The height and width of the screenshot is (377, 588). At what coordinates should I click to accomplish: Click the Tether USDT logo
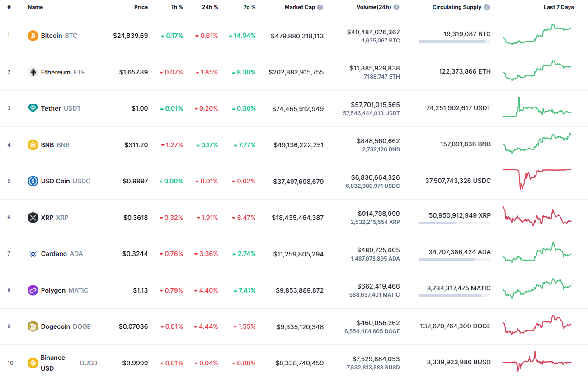[32, 108]
